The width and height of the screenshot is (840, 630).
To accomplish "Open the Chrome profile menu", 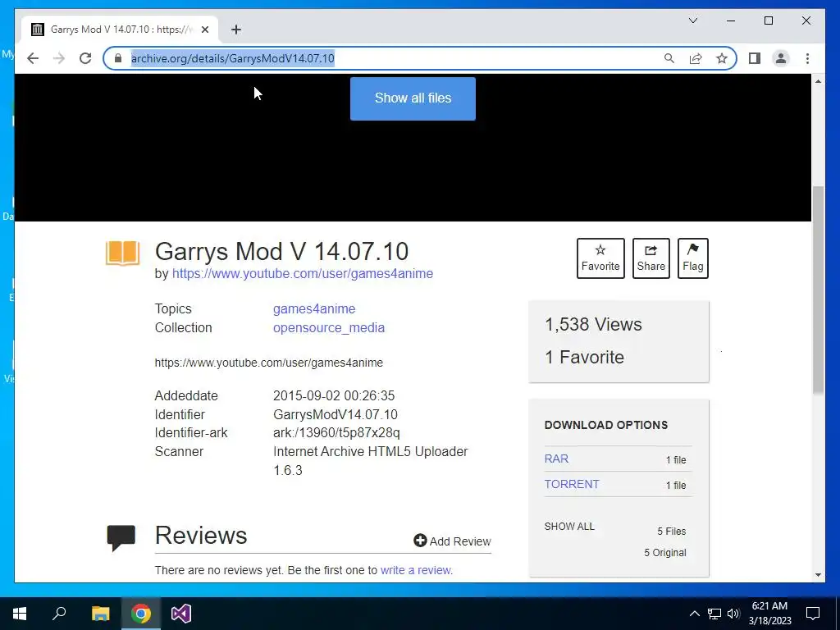I will point(781,58).
